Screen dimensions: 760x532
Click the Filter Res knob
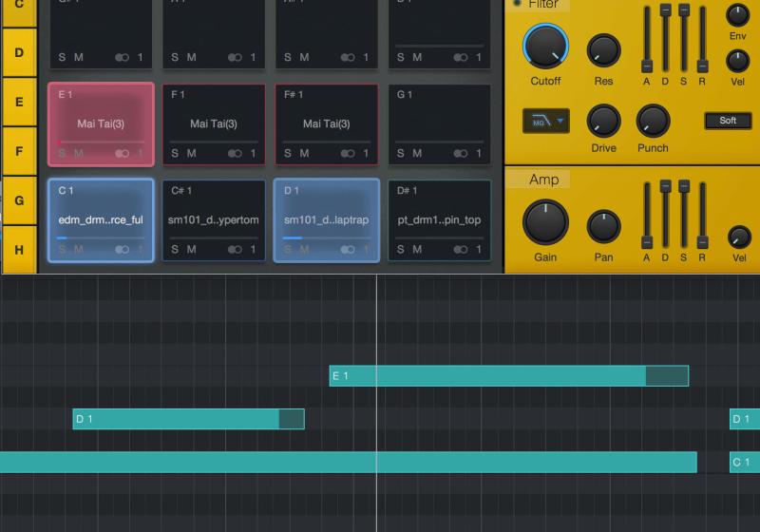pos(603,50)
